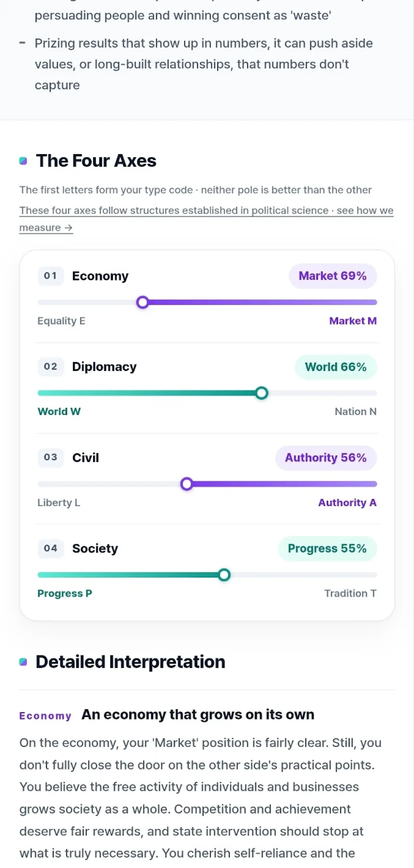Click the Diplomacy slider handle
Image resolution: width=414 pixels, height=868 pixels.
tap(262, 393)
